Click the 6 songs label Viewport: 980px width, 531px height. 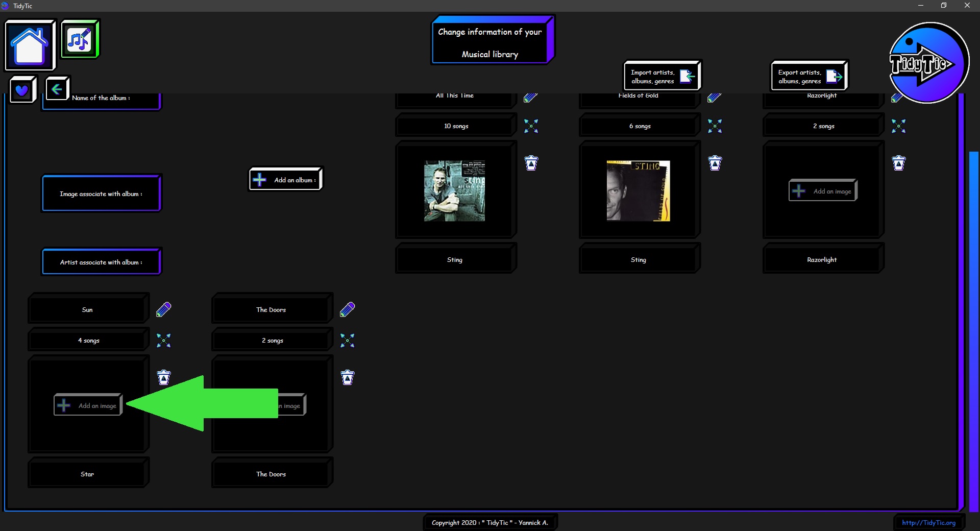[640, 125]
